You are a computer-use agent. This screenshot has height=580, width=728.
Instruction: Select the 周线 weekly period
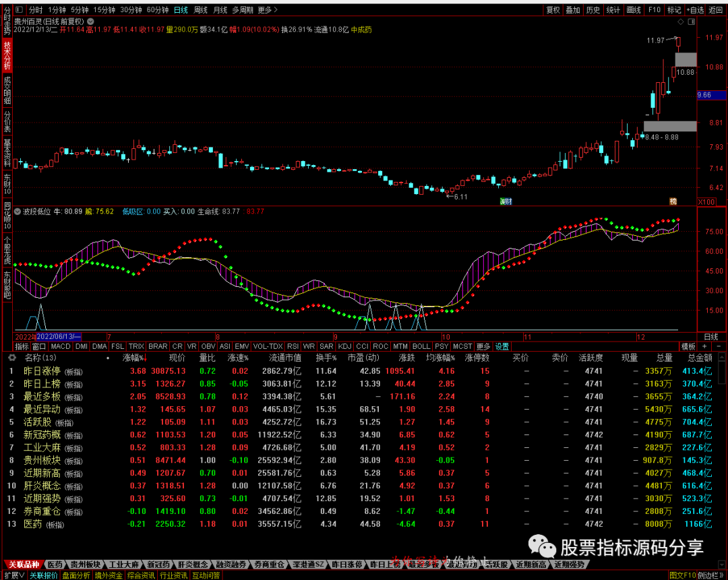200,9
